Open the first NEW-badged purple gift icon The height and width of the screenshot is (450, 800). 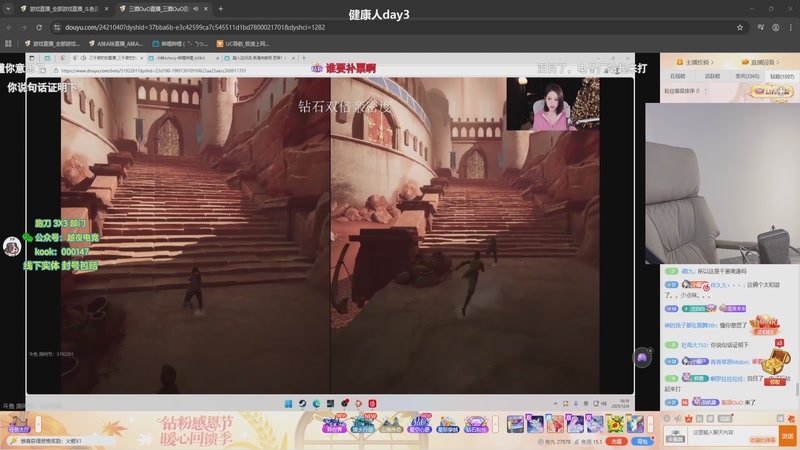[334, 423]
